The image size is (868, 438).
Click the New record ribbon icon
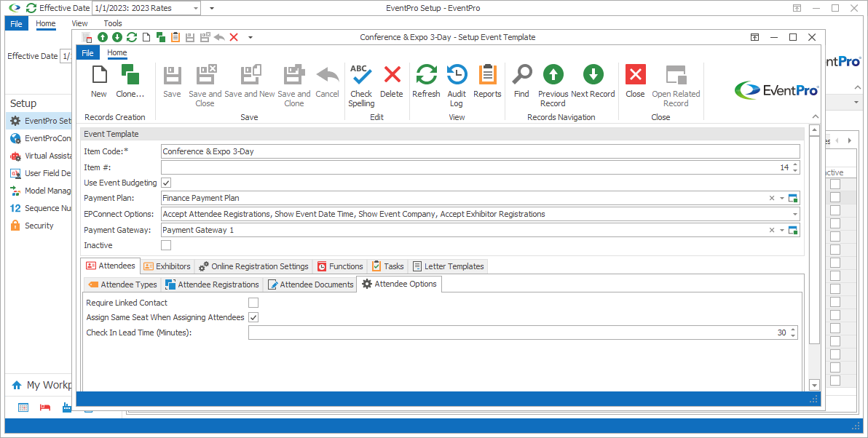[99, 81]
